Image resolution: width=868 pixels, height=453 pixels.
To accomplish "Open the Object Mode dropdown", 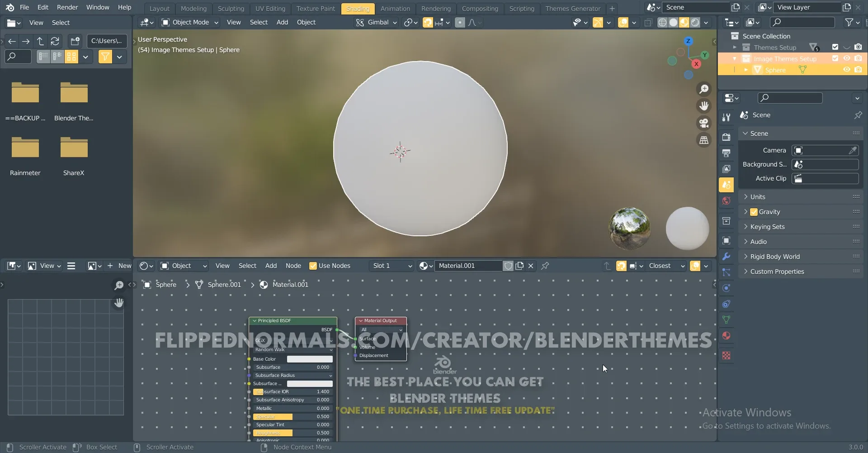I will pos(189,22).
